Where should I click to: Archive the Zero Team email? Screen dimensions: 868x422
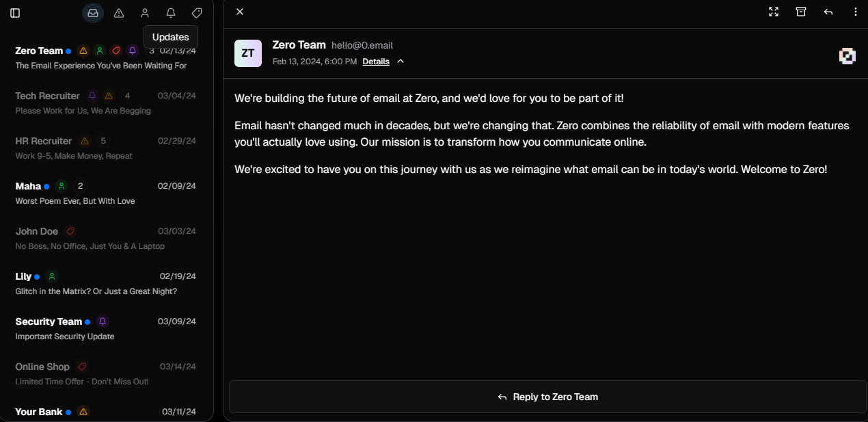pos(801,12)
